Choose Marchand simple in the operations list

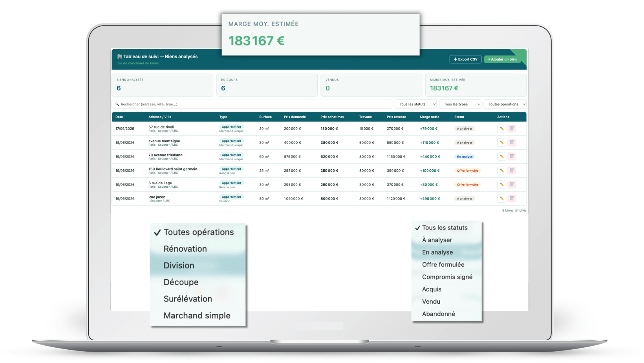198,315
